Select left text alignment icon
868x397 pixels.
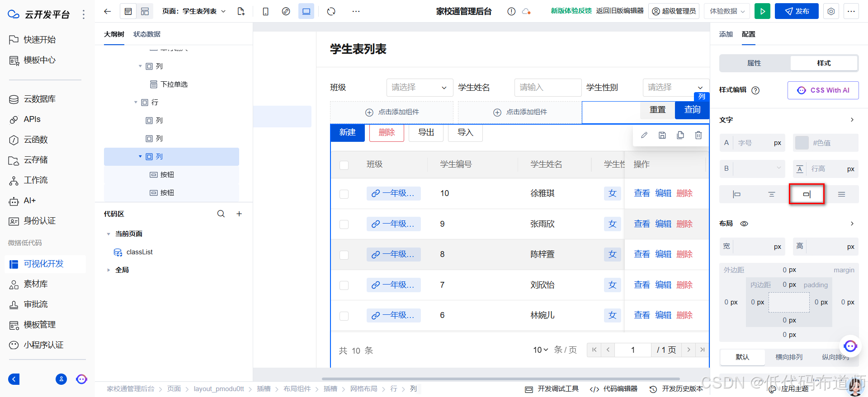[x=736, y=194]
